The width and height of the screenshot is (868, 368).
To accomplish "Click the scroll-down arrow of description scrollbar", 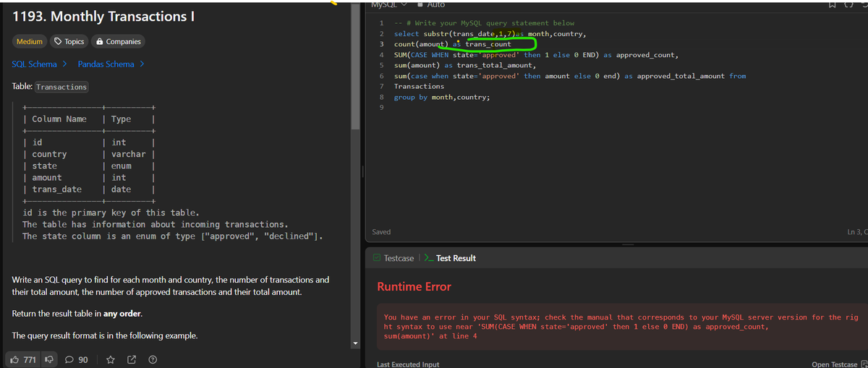I will click(355, 343).
